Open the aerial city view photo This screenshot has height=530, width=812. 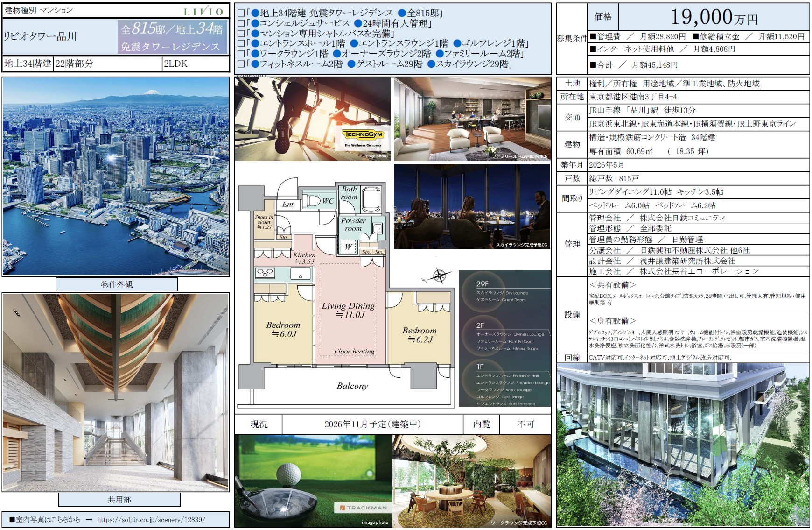point(116,177)
